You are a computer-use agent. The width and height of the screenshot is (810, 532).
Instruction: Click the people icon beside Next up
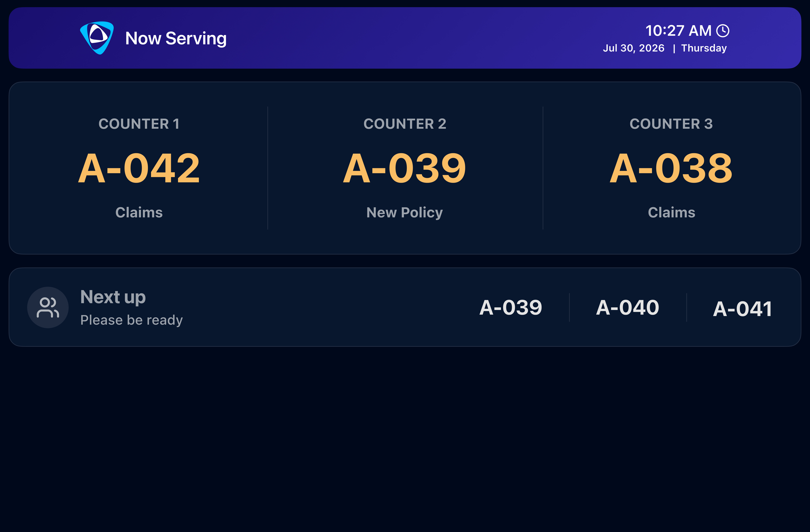[x=48, y=307]
